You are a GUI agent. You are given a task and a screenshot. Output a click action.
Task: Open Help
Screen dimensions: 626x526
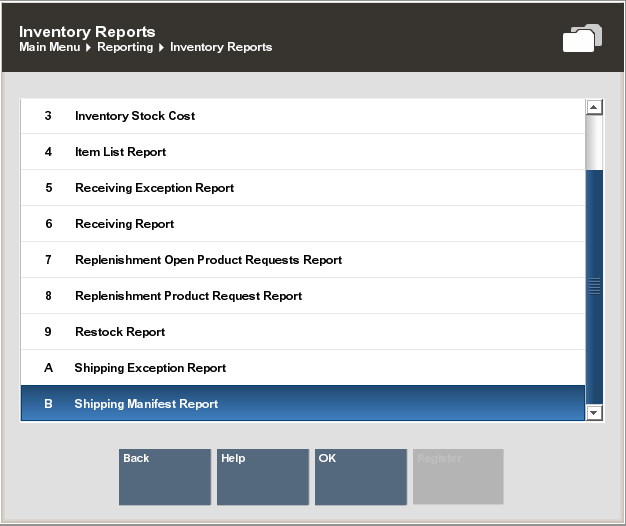pos(263,477)
